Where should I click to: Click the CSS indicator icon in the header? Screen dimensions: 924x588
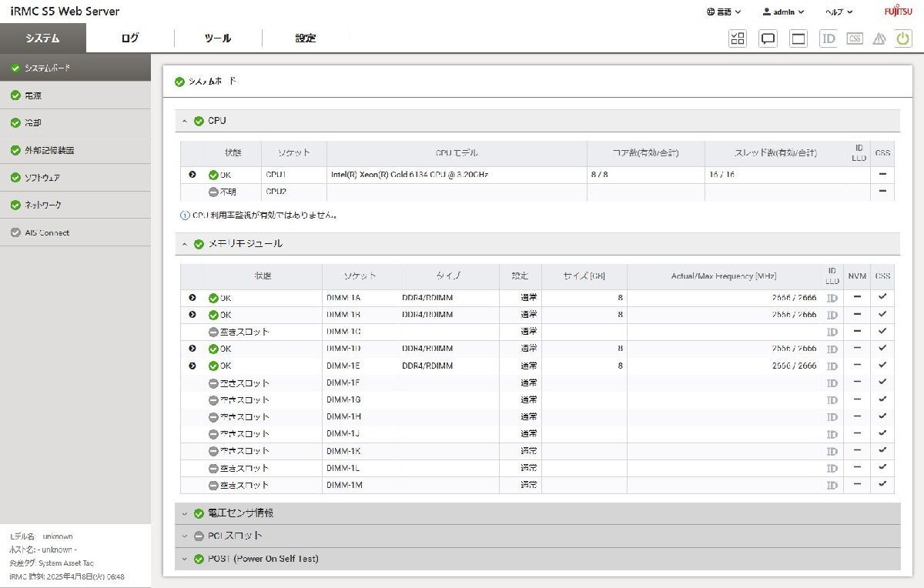pos(855,38)
